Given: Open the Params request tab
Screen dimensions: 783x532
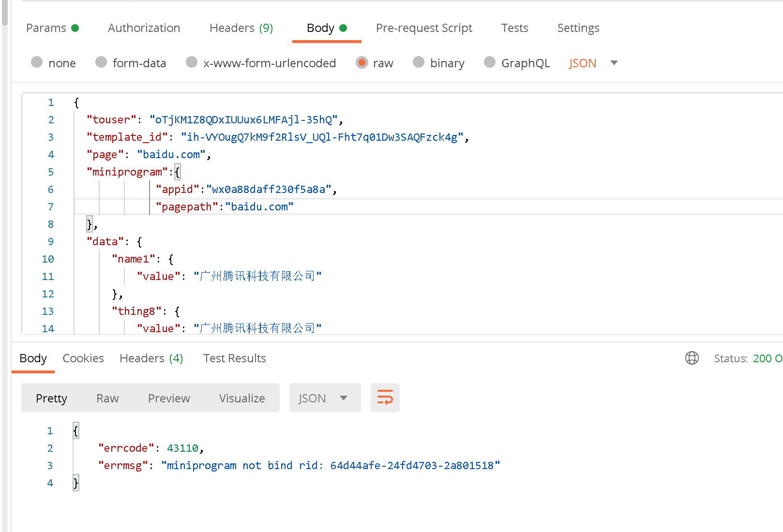Looking at the screenshot, I should pos(46,28).
